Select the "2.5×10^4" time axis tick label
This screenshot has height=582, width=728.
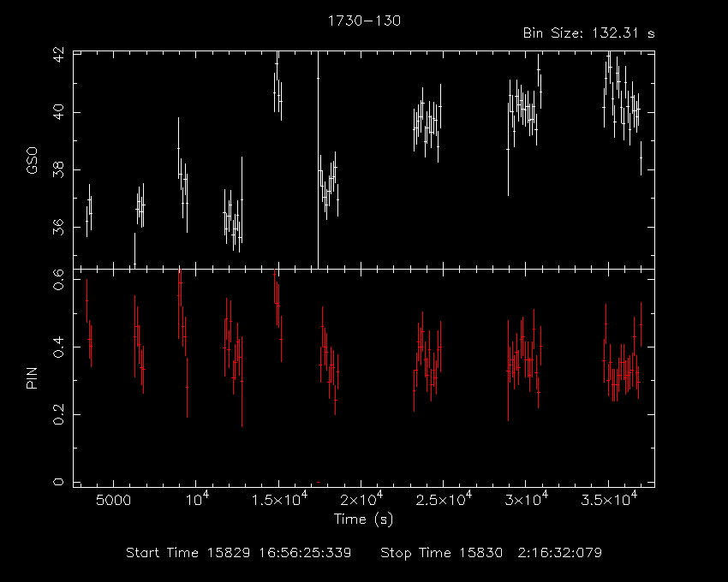point(444,499)
